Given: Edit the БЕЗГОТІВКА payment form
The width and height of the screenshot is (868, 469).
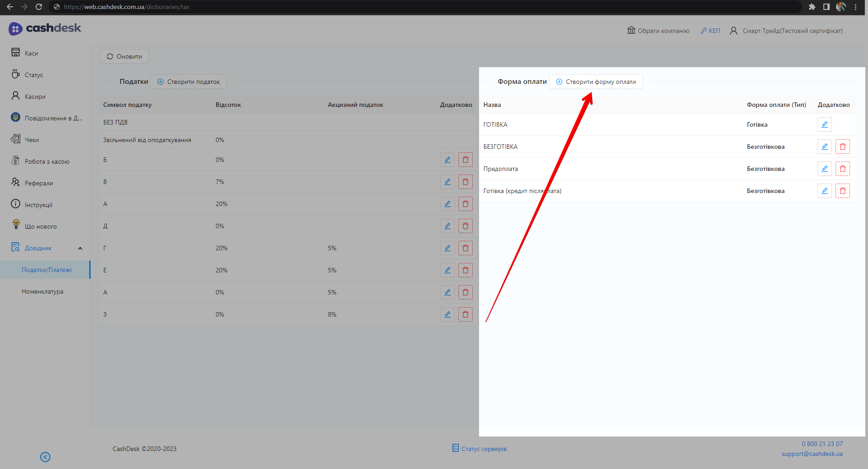Looking at the screenshot, I should 824,147.
